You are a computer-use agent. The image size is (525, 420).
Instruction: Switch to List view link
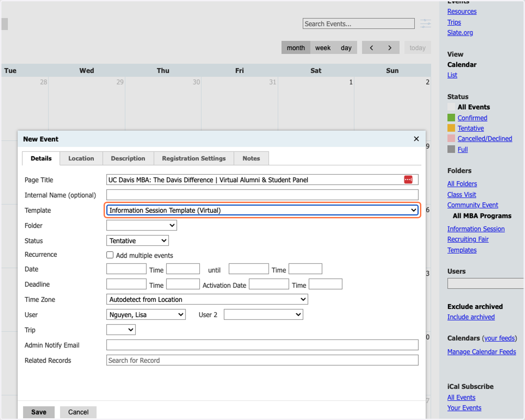(452, 75)
